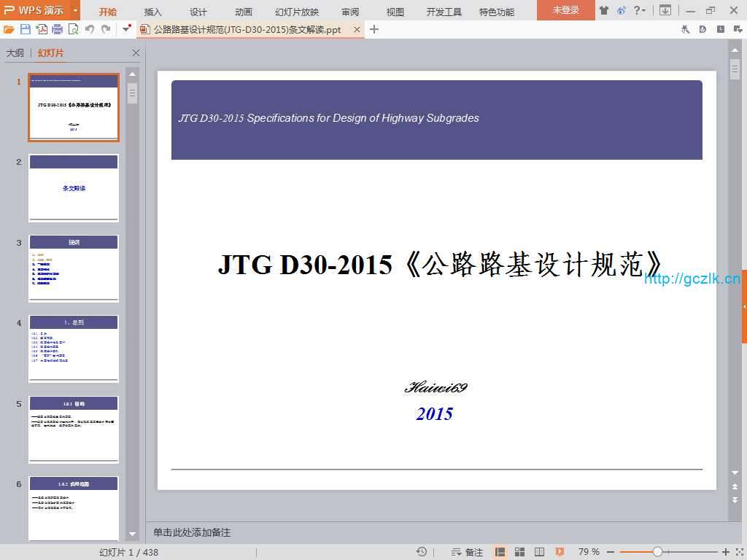
Task: Click the Export to PDF icon
Action: tap(42, 29)
